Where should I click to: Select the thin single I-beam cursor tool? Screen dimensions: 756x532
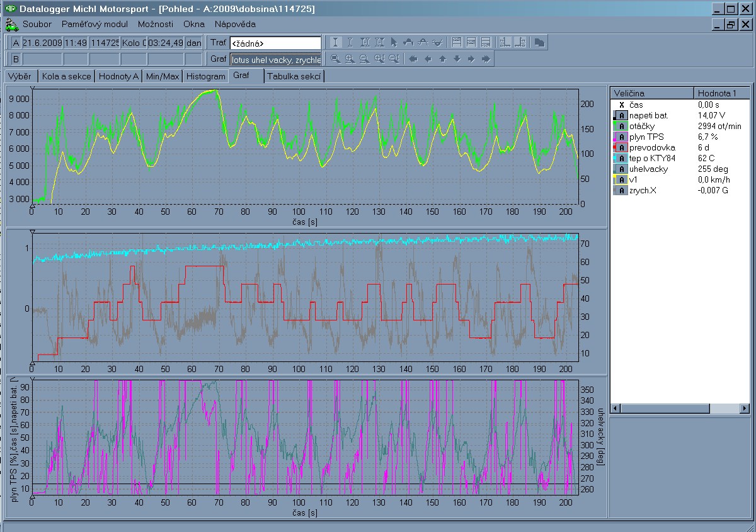(350, 43)
